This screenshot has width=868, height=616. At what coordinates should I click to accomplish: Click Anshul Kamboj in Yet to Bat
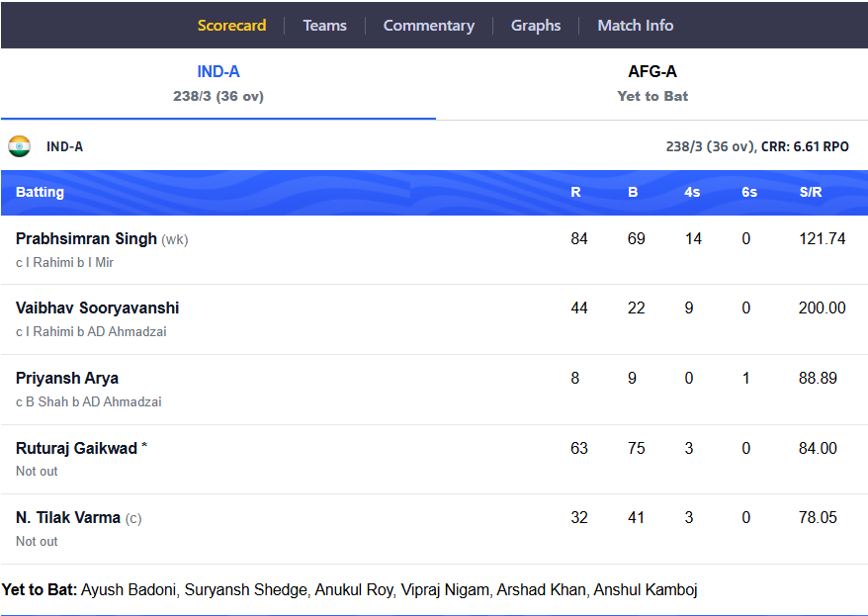point(646,590)
